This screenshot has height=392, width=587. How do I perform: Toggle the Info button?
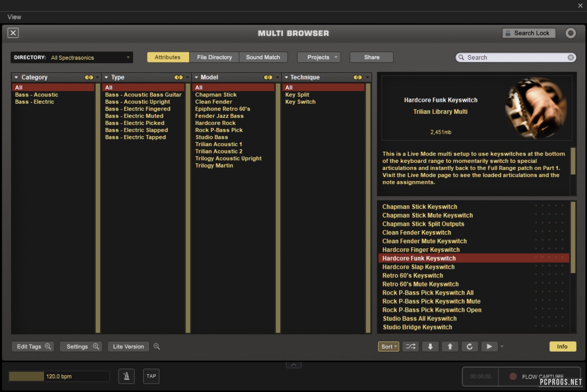562,347
